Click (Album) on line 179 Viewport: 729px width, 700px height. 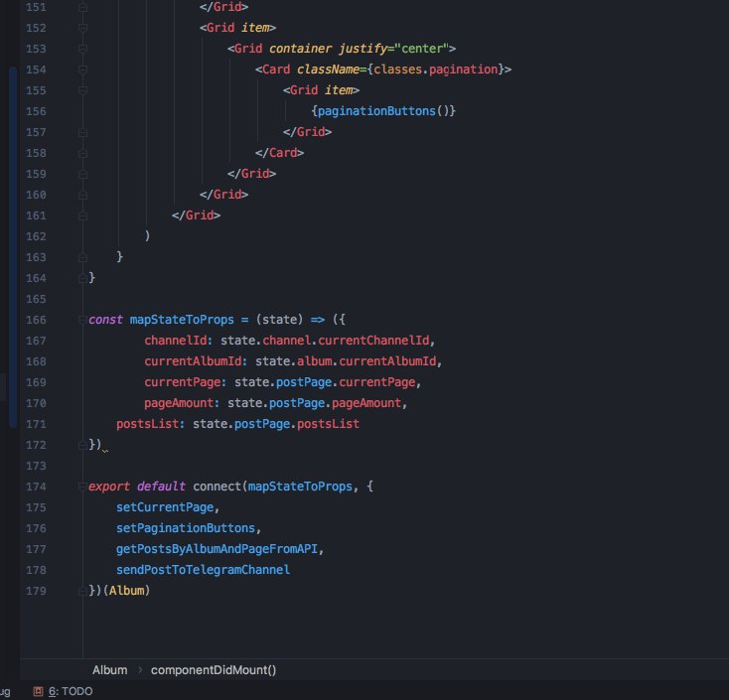pyautogui.click(x=126, y=591)
